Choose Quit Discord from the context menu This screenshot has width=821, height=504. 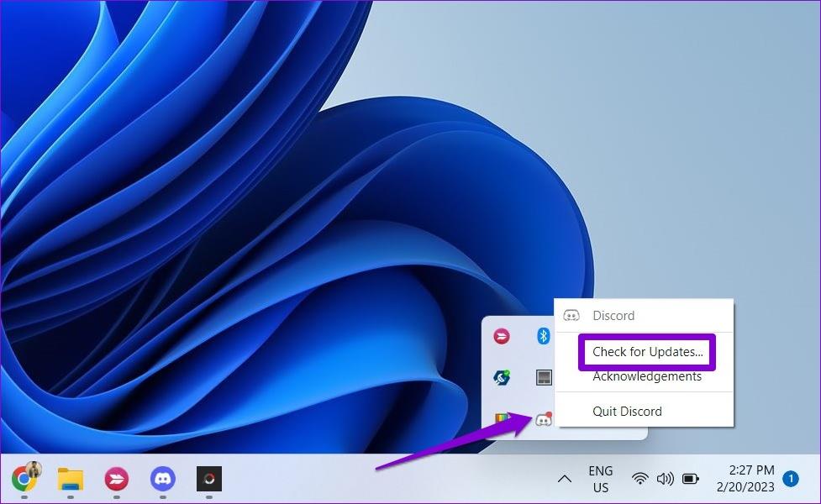627,411
